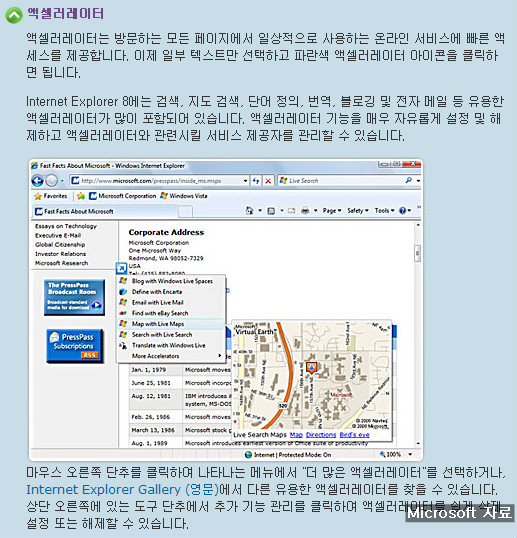Collapse the 액셀러레이터 section with green arrow icon
The width and height of the screenshot is (517, 538).
(14, 15)
